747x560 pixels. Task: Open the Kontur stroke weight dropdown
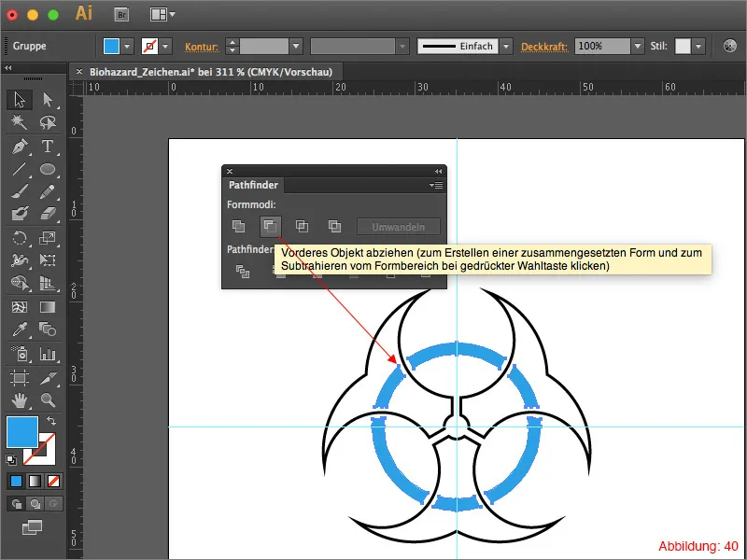(296, 47)
